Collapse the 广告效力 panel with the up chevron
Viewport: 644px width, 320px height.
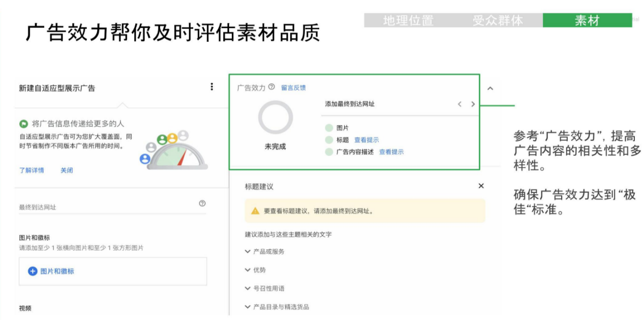click(490, 88)
